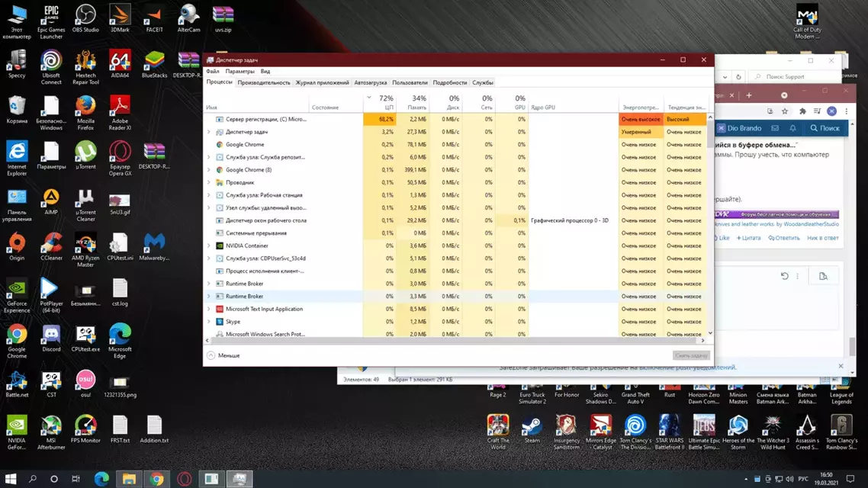This screenshot has width=868, height=488.
Task: Launch MSI Afterburner desktop icon
Action: [x=51, y=432]
